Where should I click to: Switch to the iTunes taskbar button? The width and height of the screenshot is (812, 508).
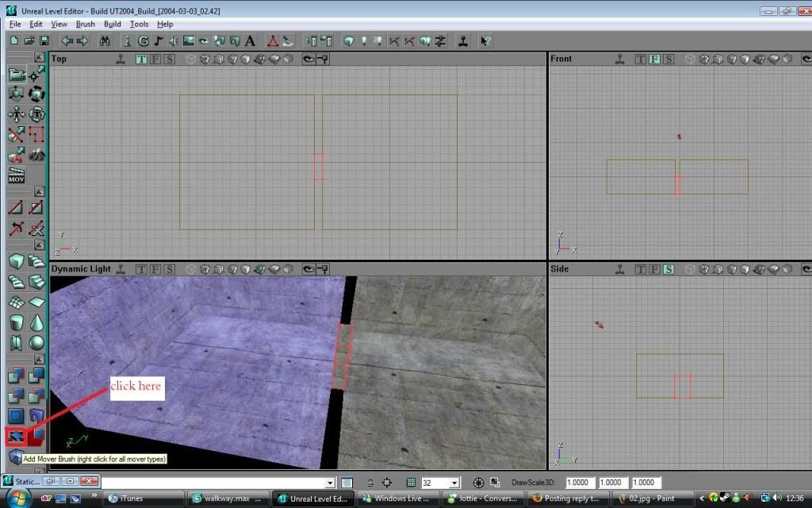[144, 498]
